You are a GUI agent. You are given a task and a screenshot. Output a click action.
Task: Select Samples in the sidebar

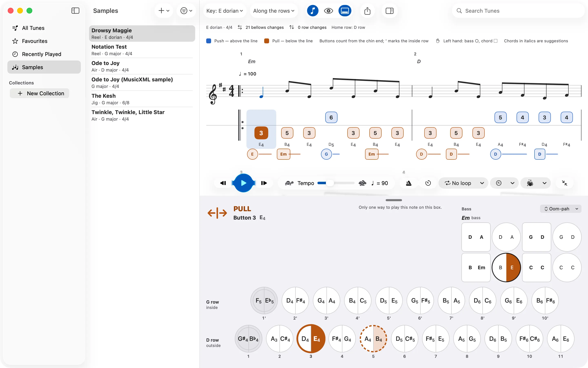click(x=44, y=67)
